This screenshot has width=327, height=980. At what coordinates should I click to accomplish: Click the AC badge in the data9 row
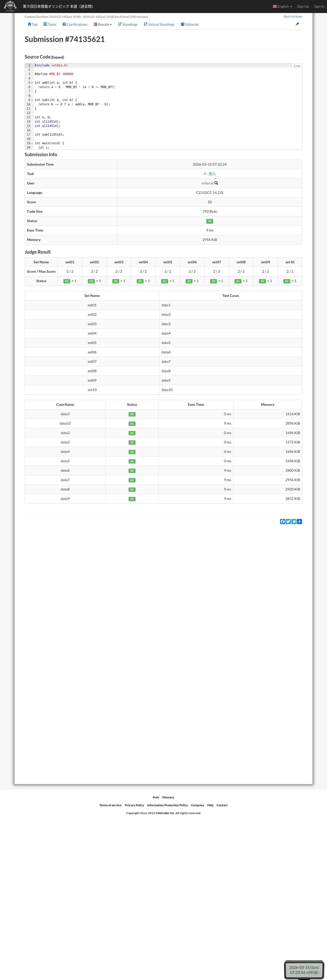(x=132, y=499)
